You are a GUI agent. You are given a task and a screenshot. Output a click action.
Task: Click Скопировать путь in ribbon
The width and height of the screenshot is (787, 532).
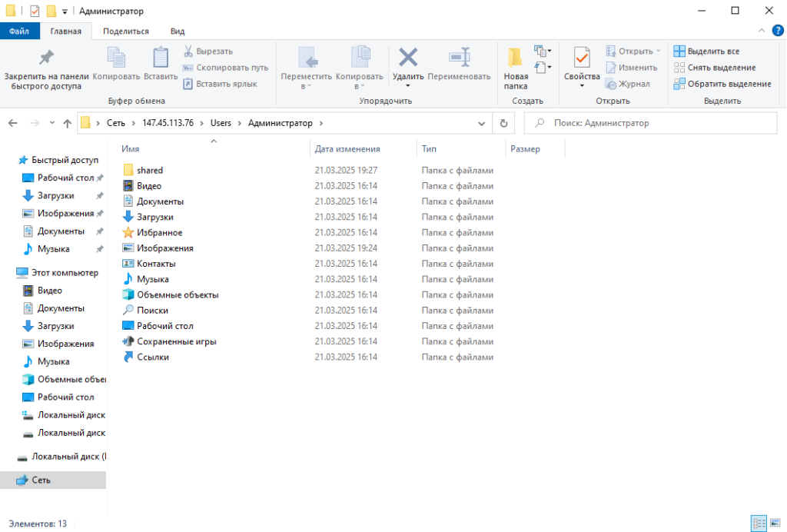point(225,68)
